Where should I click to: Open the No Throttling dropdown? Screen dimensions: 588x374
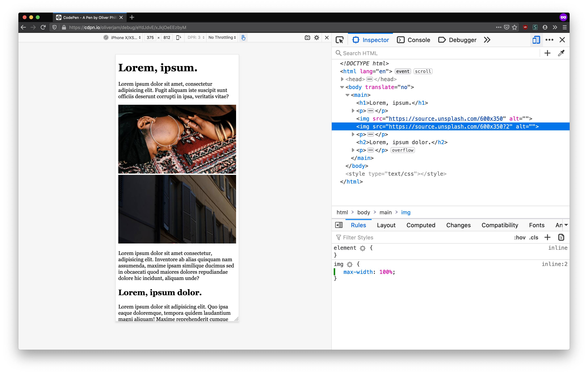coord(222,38)
